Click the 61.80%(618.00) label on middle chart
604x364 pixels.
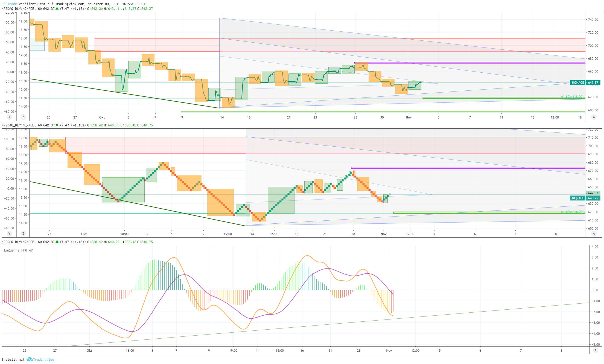click(572, 212)
